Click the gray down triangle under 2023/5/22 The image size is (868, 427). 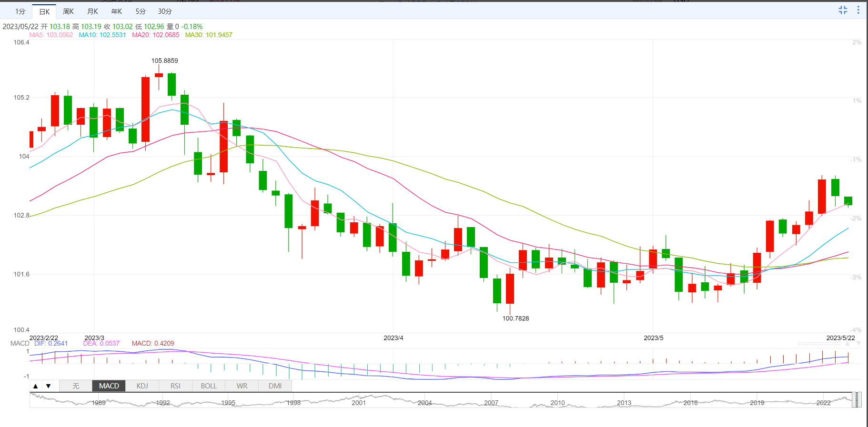click(858, 343)
